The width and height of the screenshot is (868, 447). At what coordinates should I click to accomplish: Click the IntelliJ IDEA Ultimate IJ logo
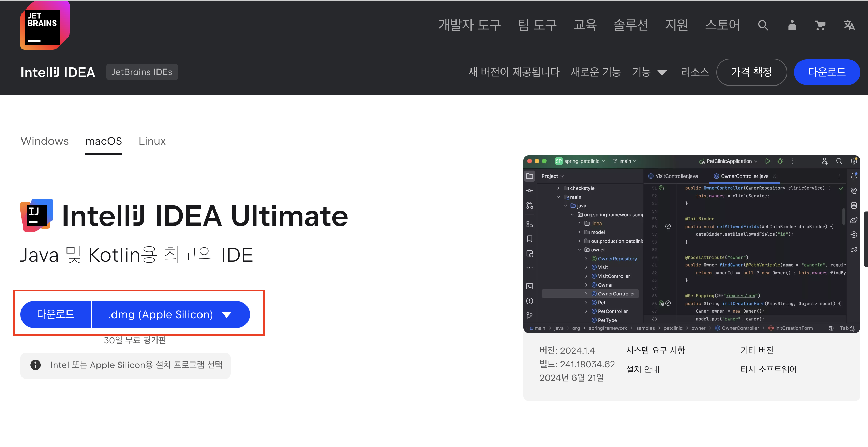pos(37,215)
